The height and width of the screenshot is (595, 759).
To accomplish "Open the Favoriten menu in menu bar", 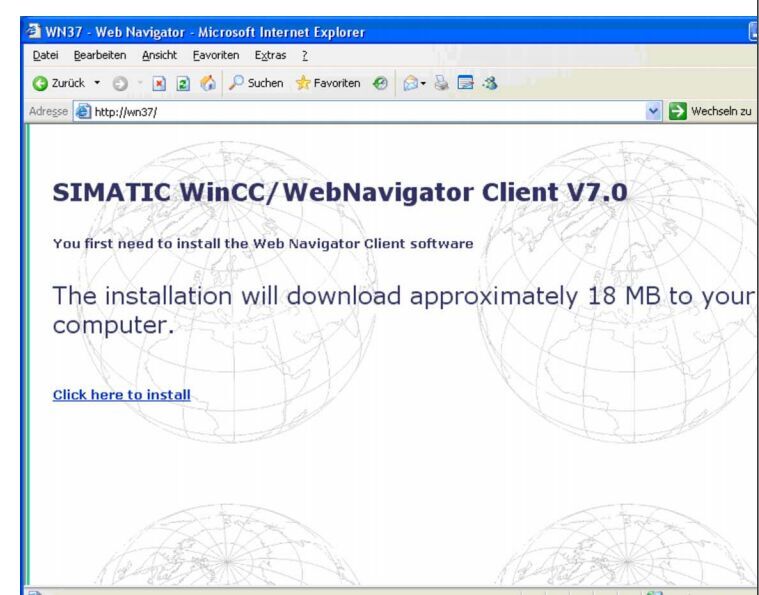I will tap(216, 56).
